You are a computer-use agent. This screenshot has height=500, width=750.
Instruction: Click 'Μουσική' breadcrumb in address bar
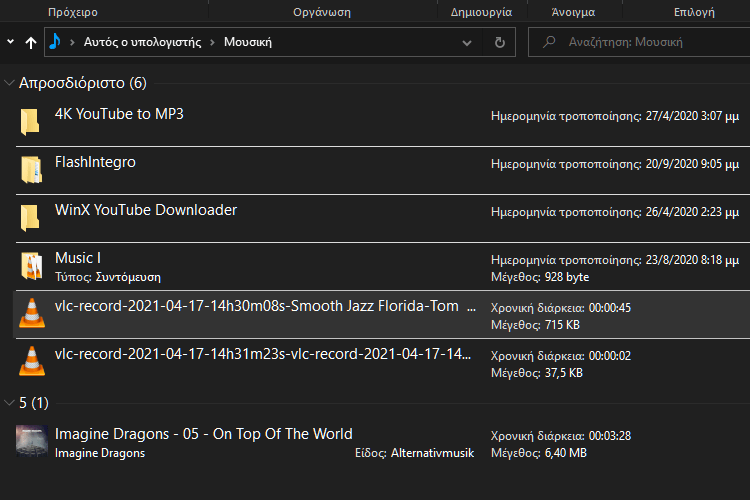pyautogui.click(x=248, y=42)
